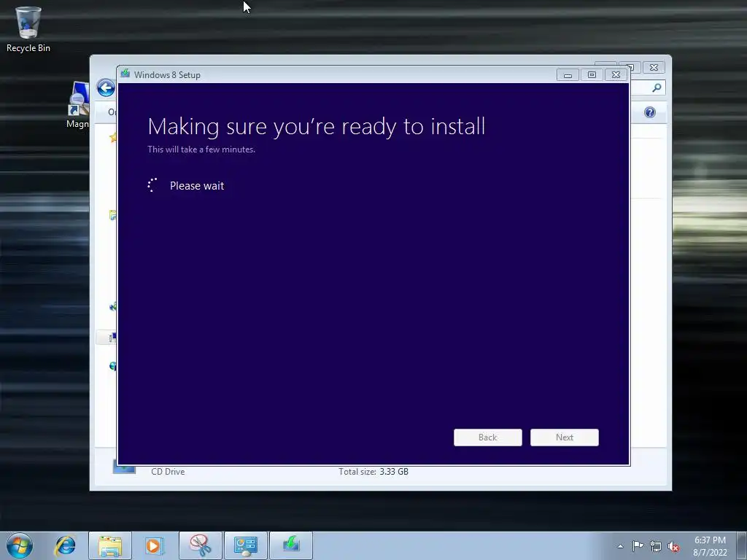Select the Magnifier desktop shortcut
Image resolution: width=747 pixels, height=560 pixels.
tap(79, 105)
